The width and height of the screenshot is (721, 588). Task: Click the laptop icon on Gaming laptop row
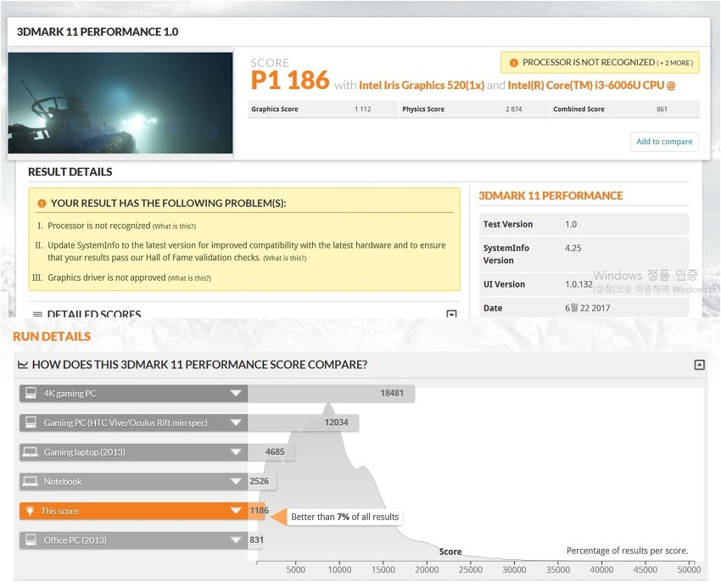tap(31, 451)
